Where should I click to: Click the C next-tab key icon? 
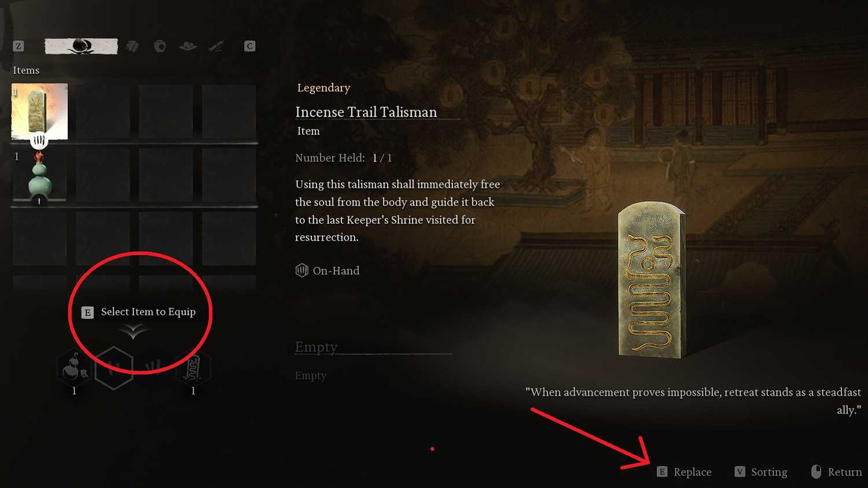pyautogui.click(x=249, y=46)
